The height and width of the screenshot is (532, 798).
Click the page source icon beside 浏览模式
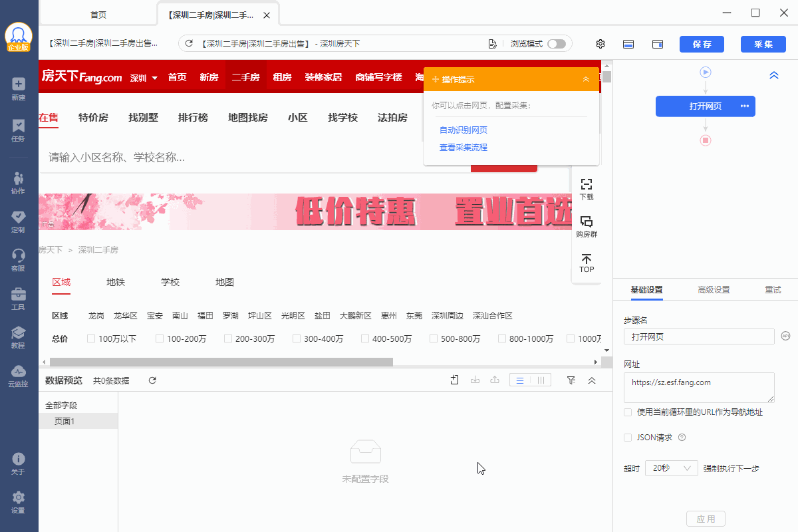492,44
